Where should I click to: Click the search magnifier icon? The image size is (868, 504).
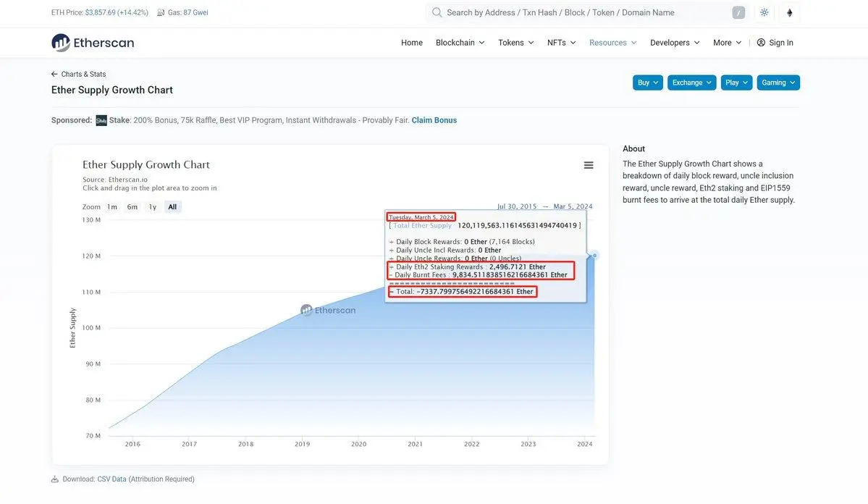click(437, 12)
